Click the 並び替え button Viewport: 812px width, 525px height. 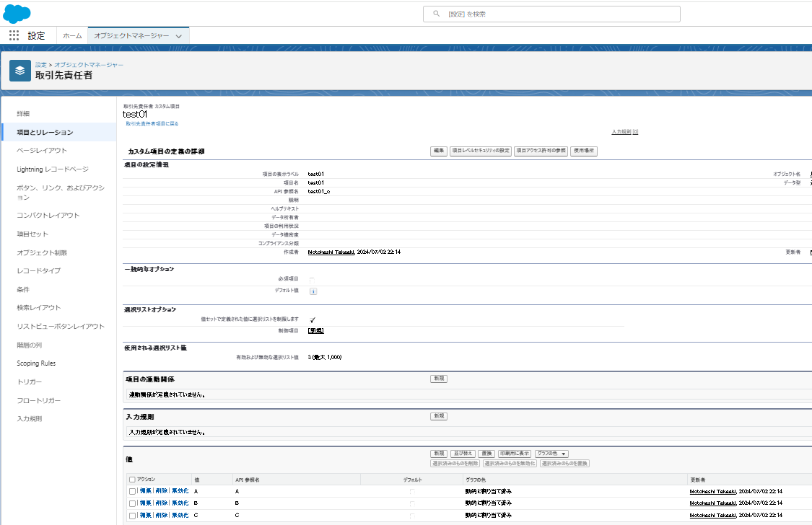463,454
